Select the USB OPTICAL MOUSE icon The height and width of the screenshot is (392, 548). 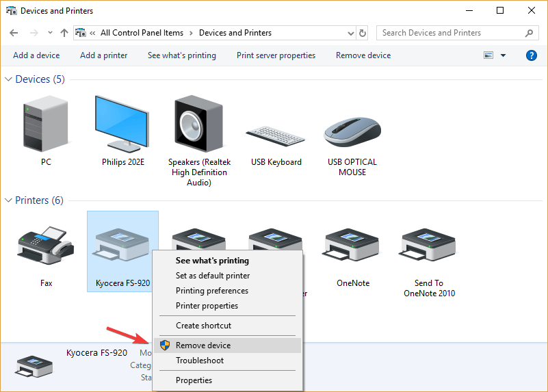pos(352,132)
